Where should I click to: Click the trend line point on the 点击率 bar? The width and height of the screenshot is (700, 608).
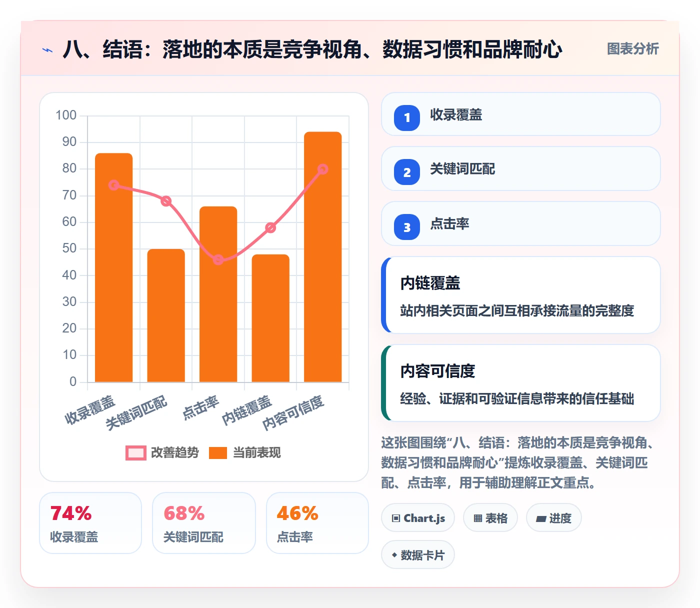(x=218, y=259)
